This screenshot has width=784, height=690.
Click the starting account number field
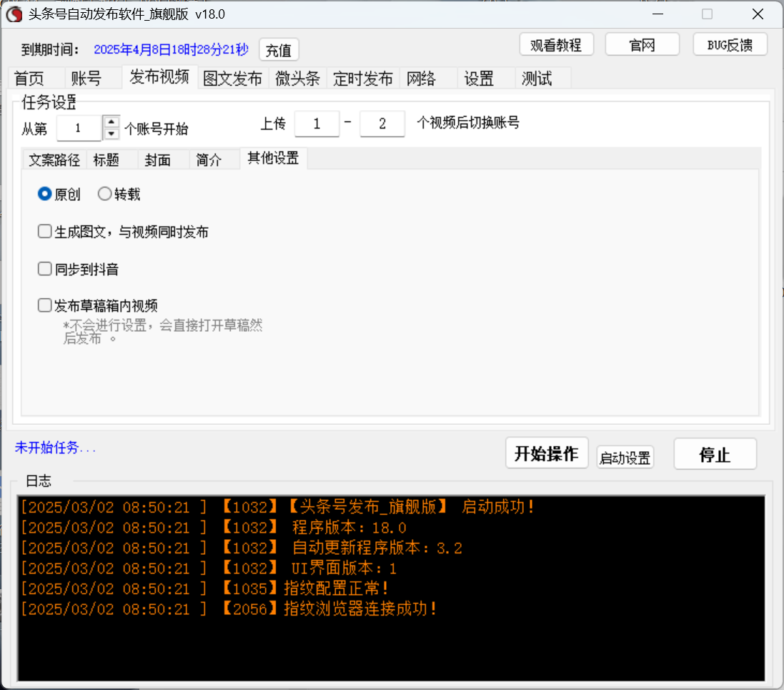(79, 128)
